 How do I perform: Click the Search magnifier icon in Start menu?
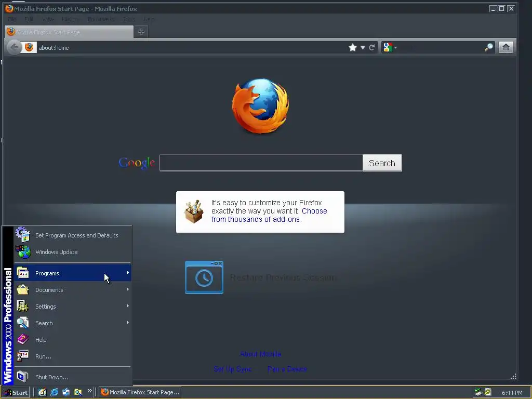coord(23,323)
